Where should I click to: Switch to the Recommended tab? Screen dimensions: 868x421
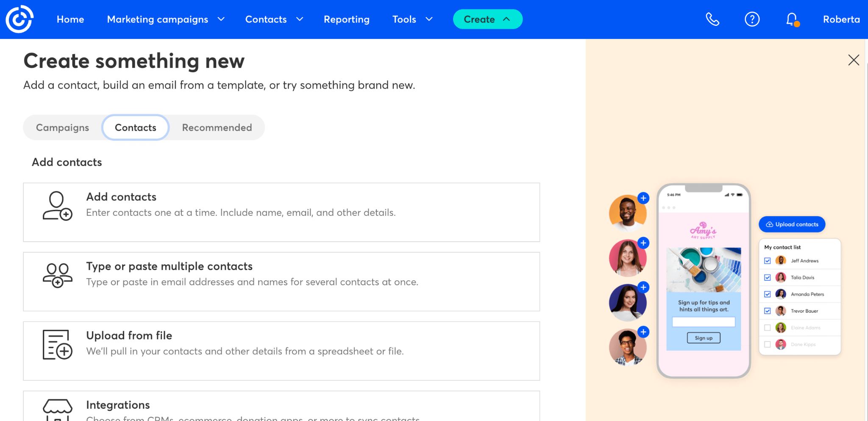217,128
